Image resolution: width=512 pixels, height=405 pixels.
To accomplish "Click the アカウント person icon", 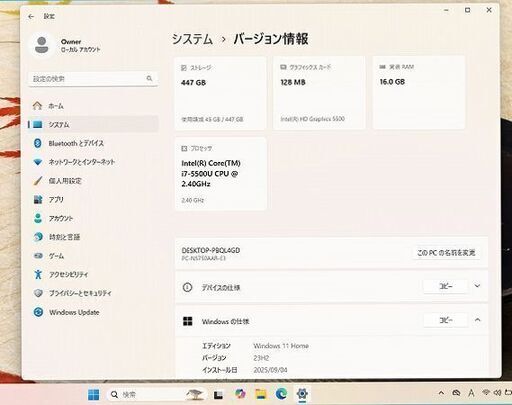I will 38,218.
